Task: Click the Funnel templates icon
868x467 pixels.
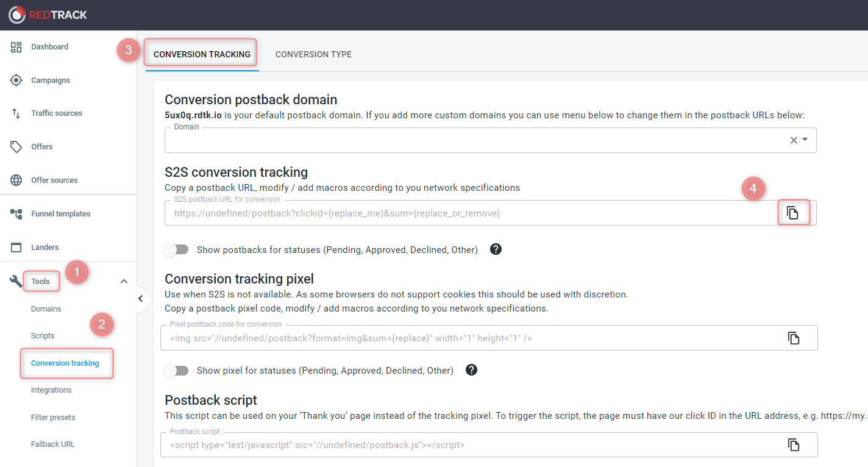Action: click(16, 214)
